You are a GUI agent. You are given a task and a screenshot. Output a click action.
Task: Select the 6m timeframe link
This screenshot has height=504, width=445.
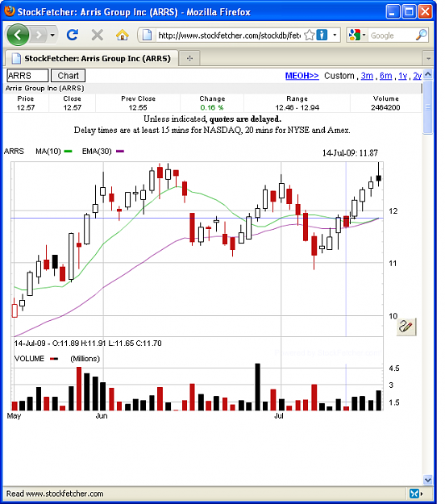click(x=385, y=76)
